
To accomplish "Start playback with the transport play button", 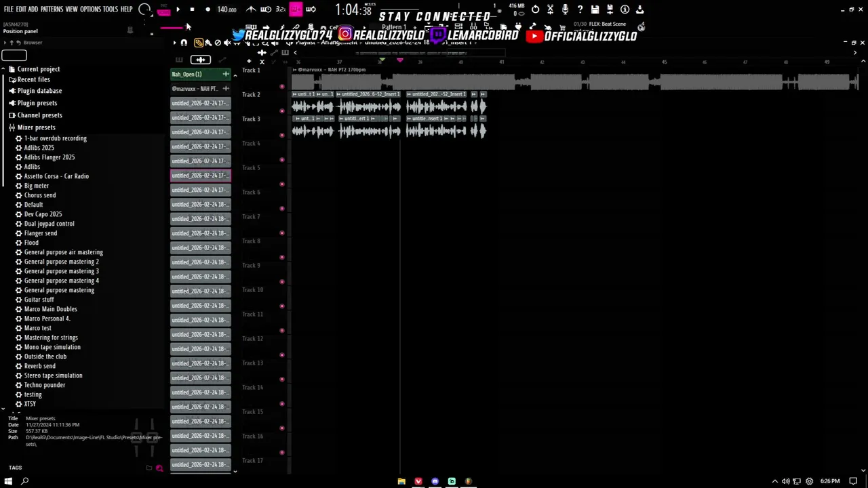I will pos(178,9).
